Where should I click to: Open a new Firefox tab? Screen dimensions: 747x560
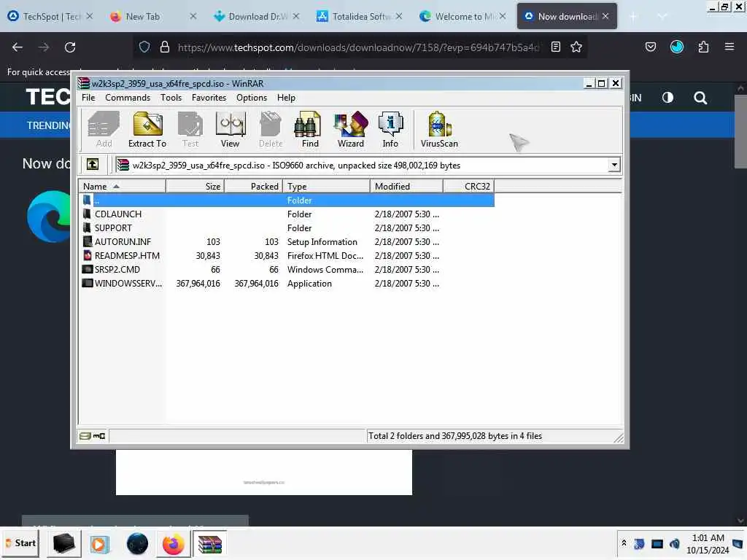(633, 17)
